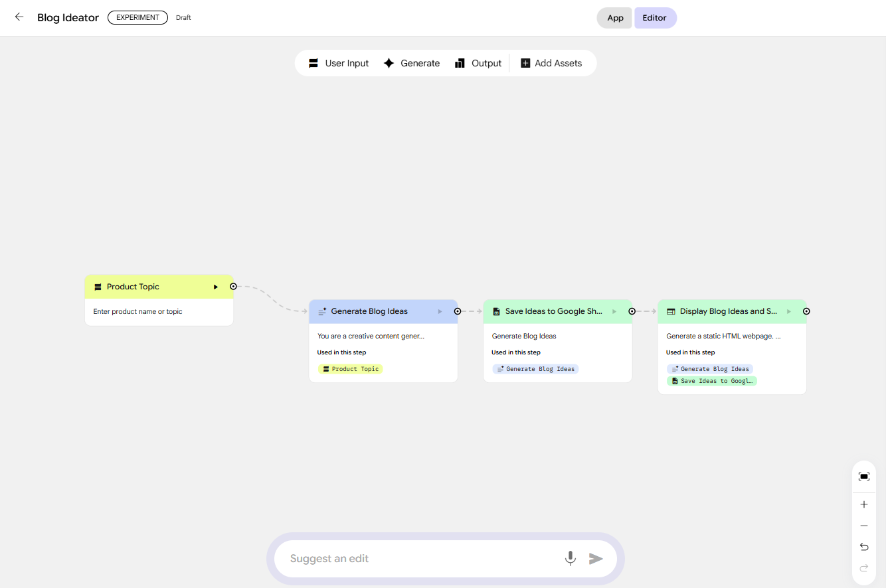Zoom in with the plus icon
The width and height of the screenshot is (886, 588).
(x=863, y=504)
